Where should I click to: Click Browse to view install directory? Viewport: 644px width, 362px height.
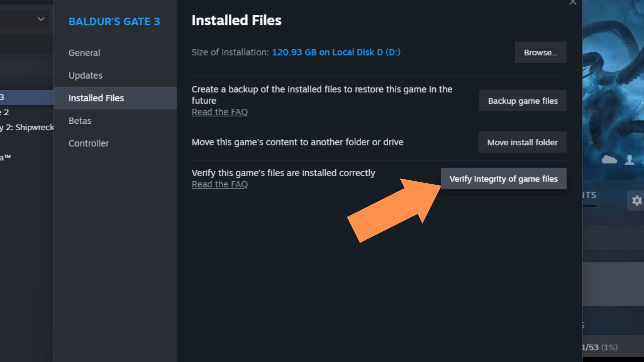(x=540, y=52)
